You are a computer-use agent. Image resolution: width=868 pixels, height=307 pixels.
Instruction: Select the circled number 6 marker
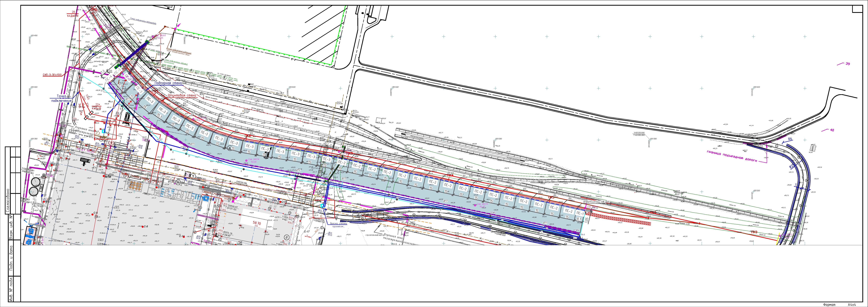coord(230,148)
